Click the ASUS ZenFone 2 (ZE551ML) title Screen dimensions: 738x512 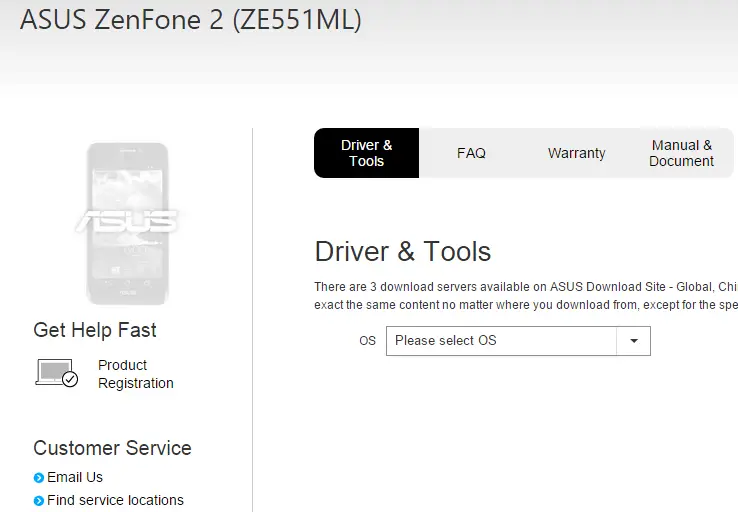tap(191, 20)
